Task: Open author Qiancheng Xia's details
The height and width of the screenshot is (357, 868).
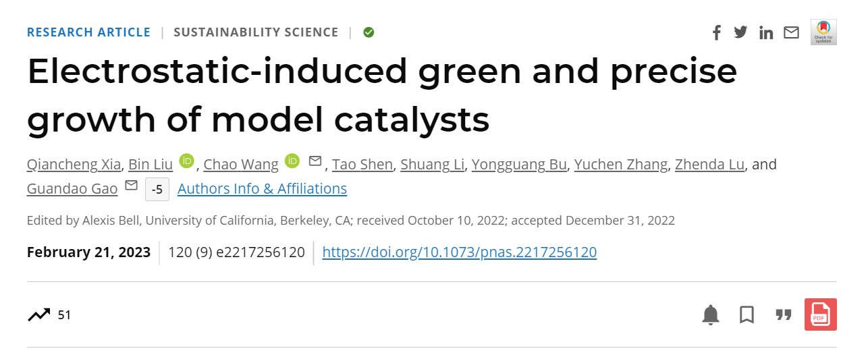Action: [x=74, y=164]
